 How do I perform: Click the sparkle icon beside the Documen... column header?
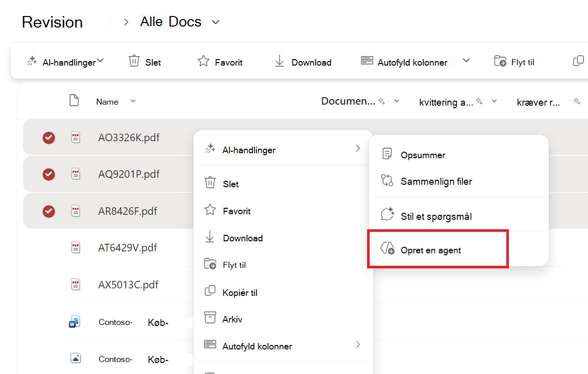click(x=382, y=101)
